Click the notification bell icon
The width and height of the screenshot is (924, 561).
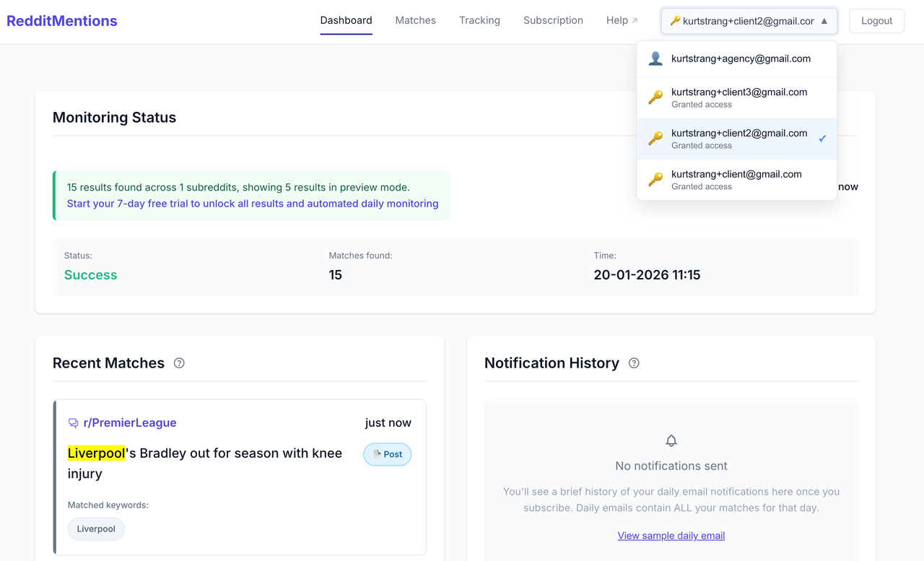(x=671, y=440)
